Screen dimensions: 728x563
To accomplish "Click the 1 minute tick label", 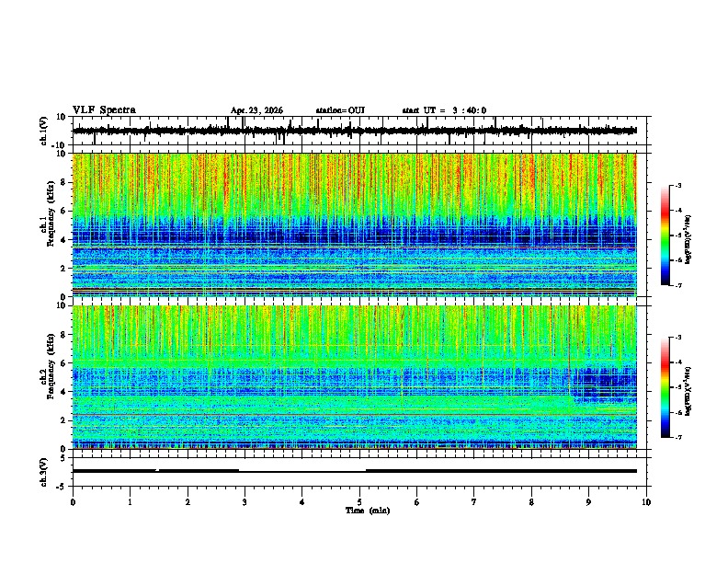I will coord(130,502).
